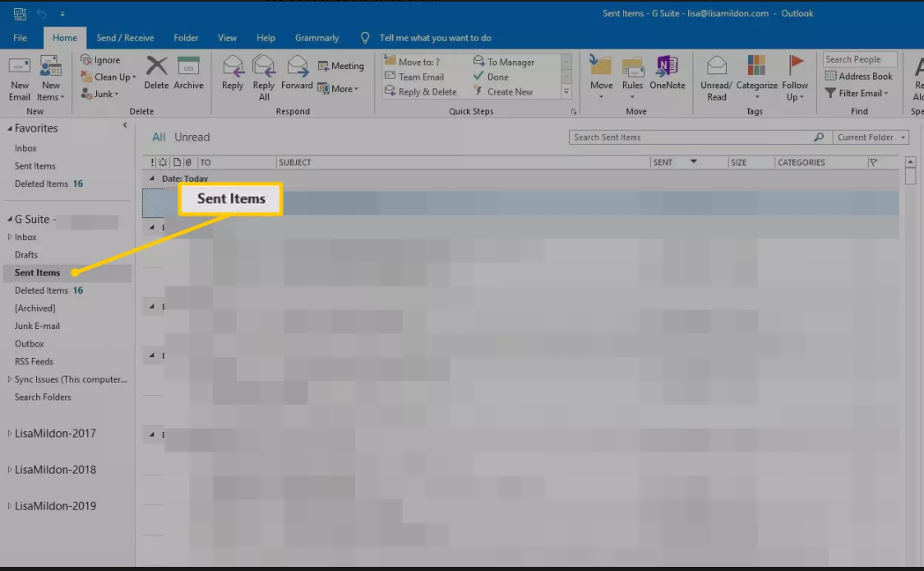Image resolution: width=924 pixels, height=571 pixels.
Task: Type in the Search People box
Action: (860, 59)
